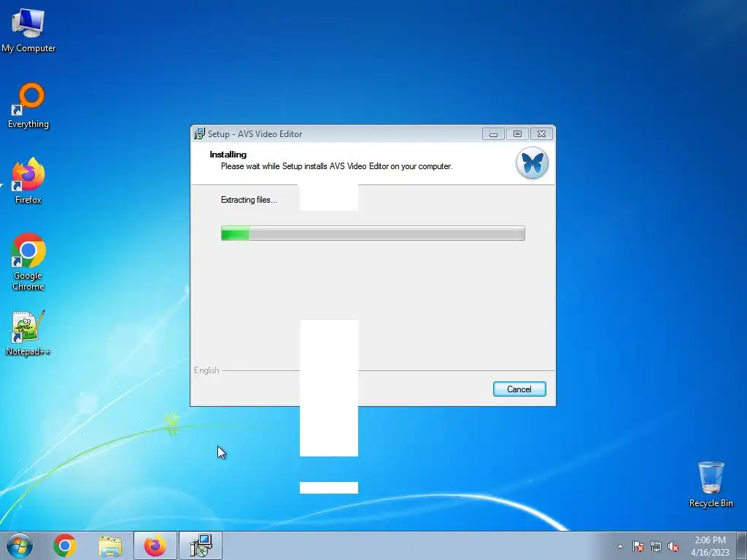Launch Chrome from the taskbar

pos(65,545)
